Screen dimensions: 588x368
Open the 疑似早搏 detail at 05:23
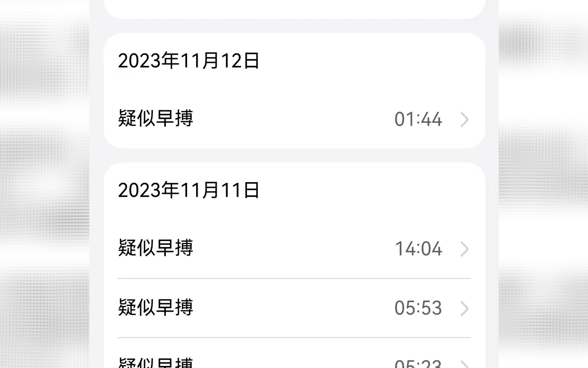click(294, 363)
